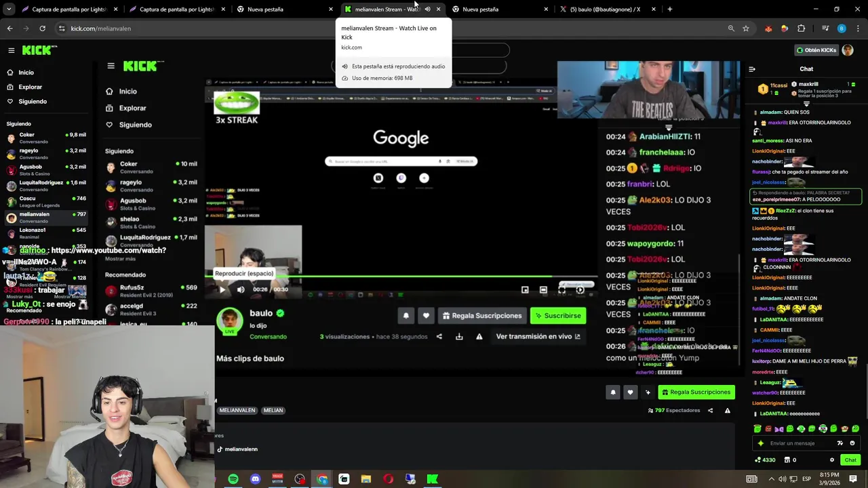Screen dimensions: 868x488
Task: Play the clip with the play button
Action: [x=222, y=289]
